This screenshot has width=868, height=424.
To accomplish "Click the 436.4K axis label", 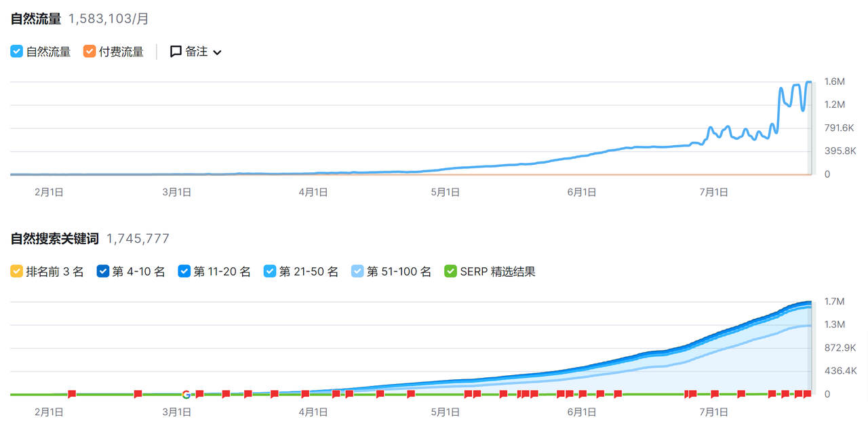I will (840, 371).
